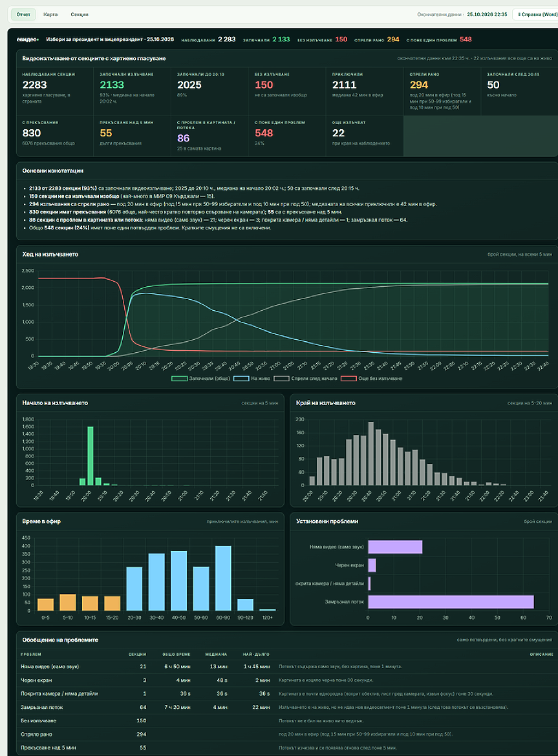The width and height of the screenshot is (558, 756).
Task: Click the Започнали до 20:10 card value 2025
Action: coord(189,85)
